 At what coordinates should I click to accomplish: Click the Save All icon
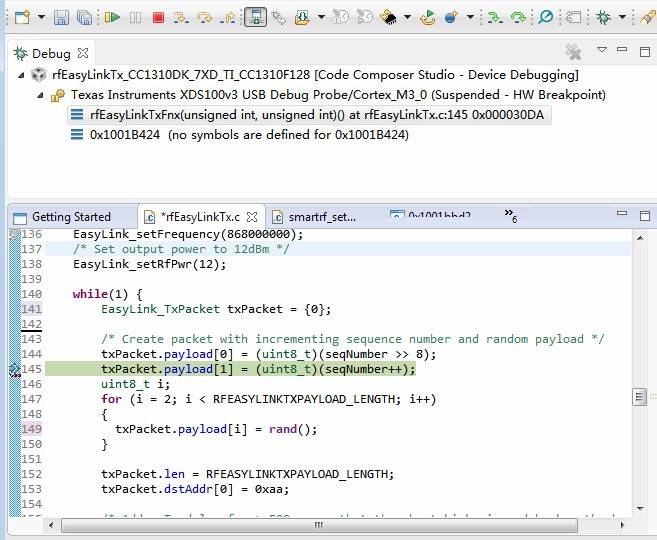(x=84, y=18)
